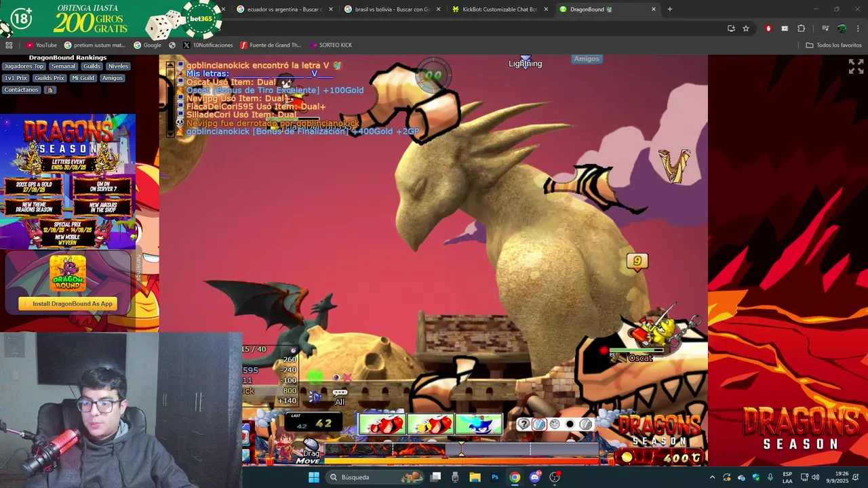Click the small icon next to Contáctanos
The image size is (868, 488).
click(x=50, y=89)
